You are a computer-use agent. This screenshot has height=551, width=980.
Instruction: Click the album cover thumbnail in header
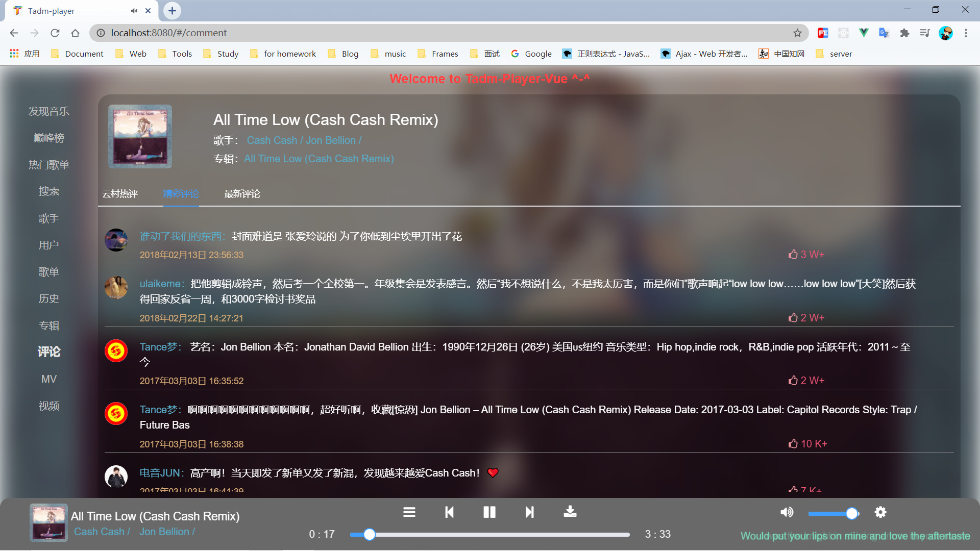(140, 137)
